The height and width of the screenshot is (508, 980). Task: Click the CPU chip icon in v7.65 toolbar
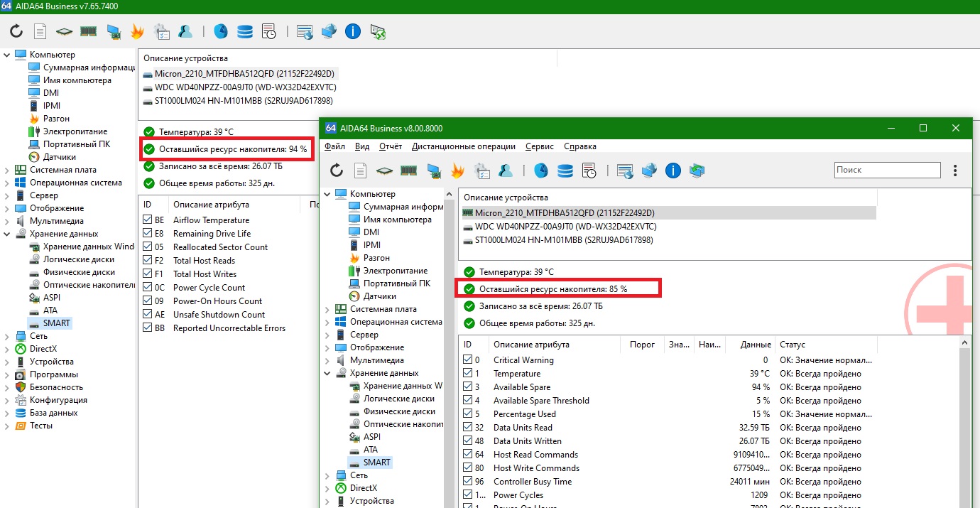point(65,31)
